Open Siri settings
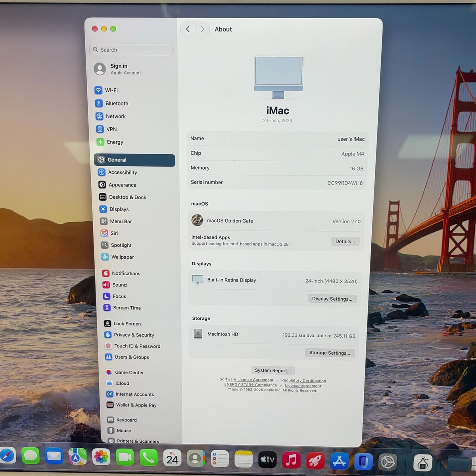 (109, 233)
